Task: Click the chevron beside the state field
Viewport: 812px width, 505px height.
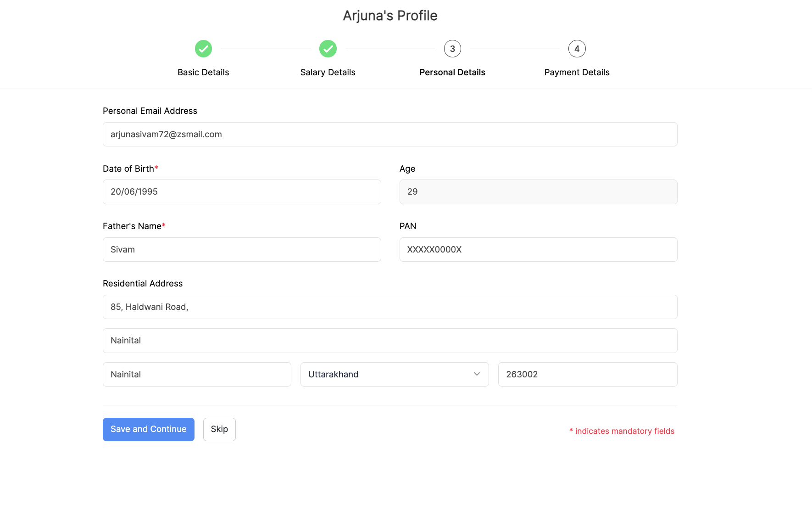Action: [x=476, y=374]
